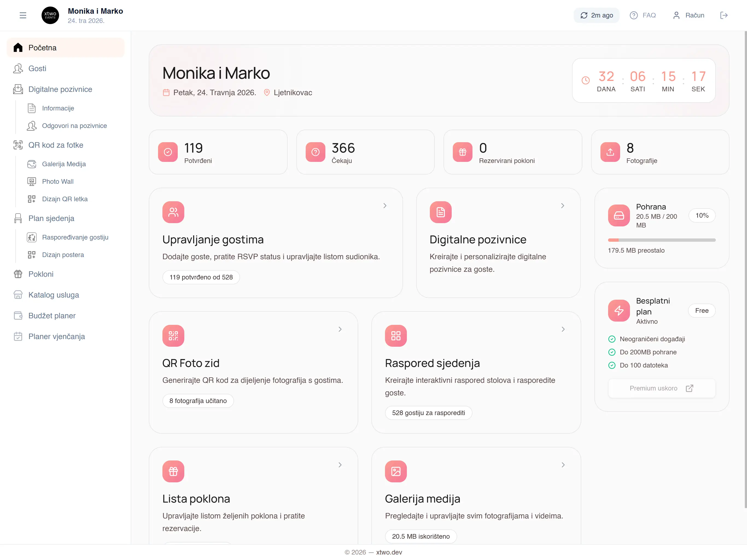Click the Plan sjedenja chair icon
Screen dimensions: 747x560
click(18, 218)
